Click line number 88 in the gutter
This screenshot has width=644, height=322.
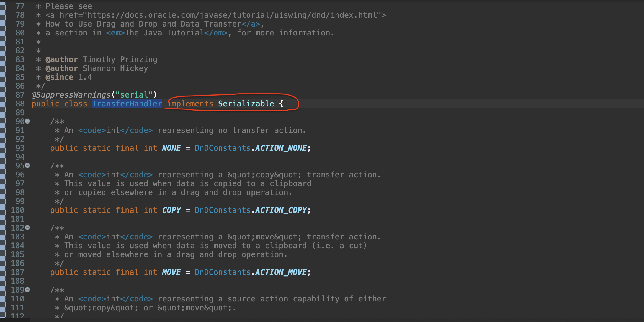(20, 104)
